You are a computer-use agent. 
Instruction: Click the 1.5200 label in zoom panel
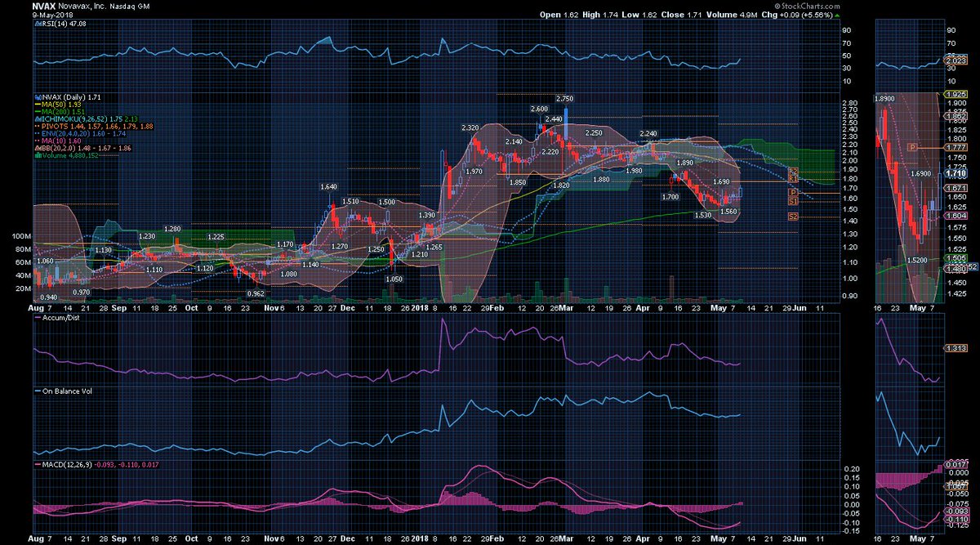[917, 260]
